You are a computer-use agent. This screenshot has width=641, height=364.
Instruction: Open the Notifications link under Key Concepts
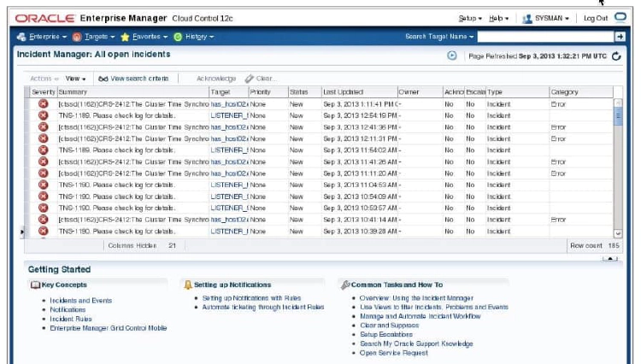(x=68, y=310)
